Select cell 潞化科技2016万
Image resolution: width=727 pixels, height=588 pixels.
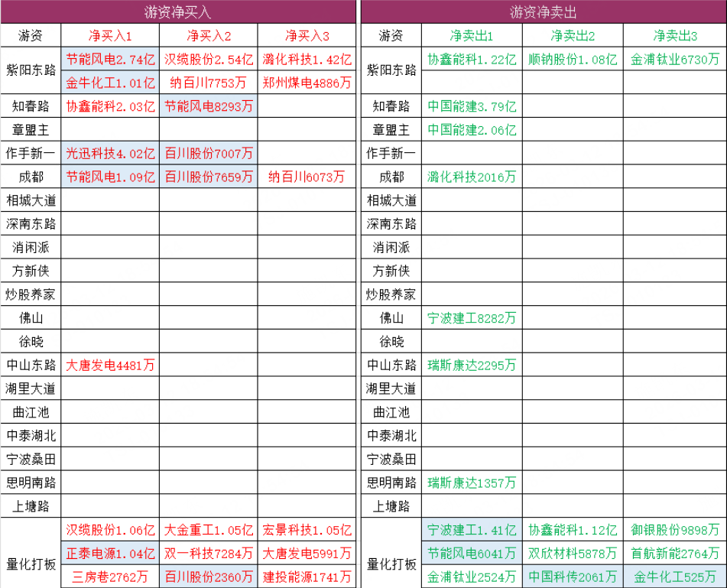(x=472, y=177)
